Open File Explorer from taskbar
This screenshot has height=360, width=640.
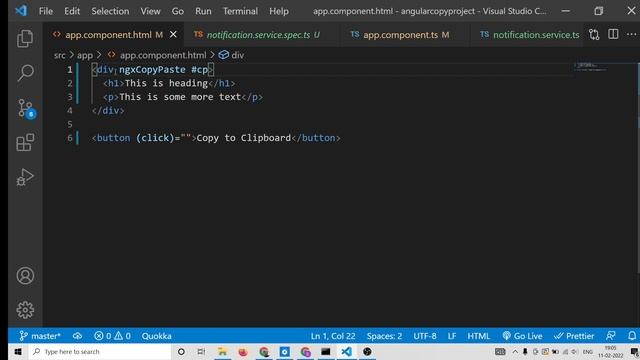pyautogui.click(x=222, y=351)
